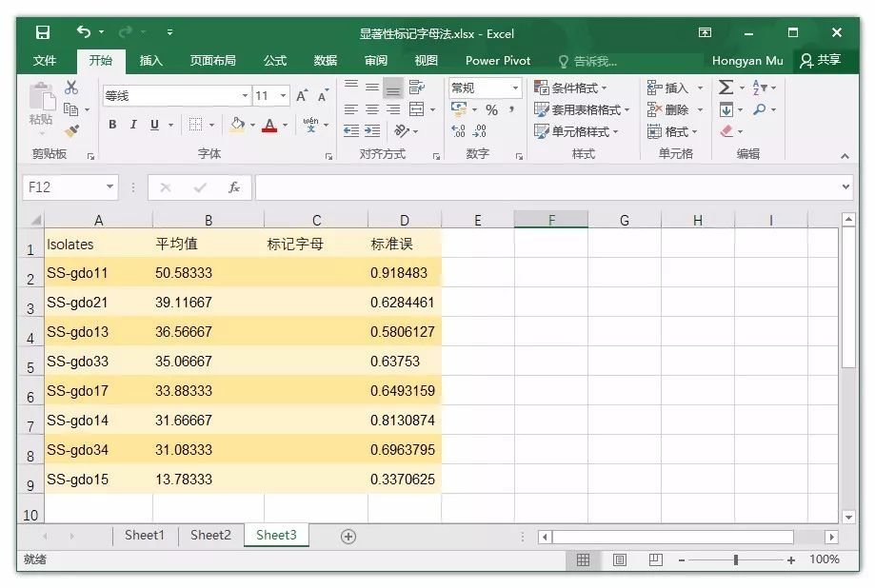Switch to the Sheet1 tab
The height and width of the screenshot is (588, 875).
[144, 536]
